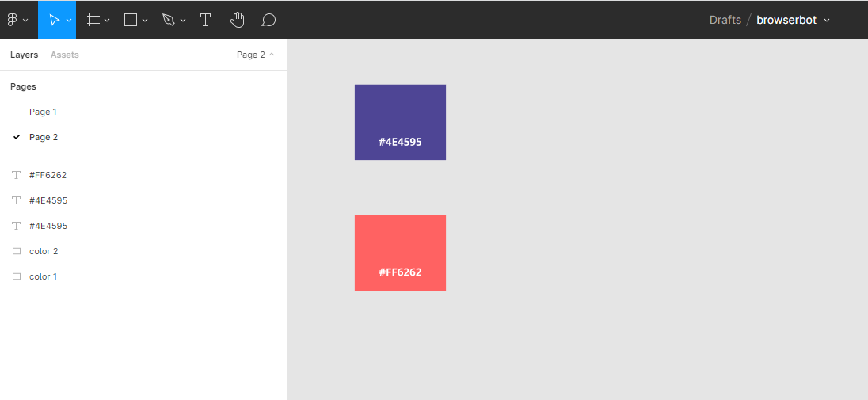The width and height of the screenshot is (868, 400).
Task: Select the Pen tool
Action: pos(169,20)
